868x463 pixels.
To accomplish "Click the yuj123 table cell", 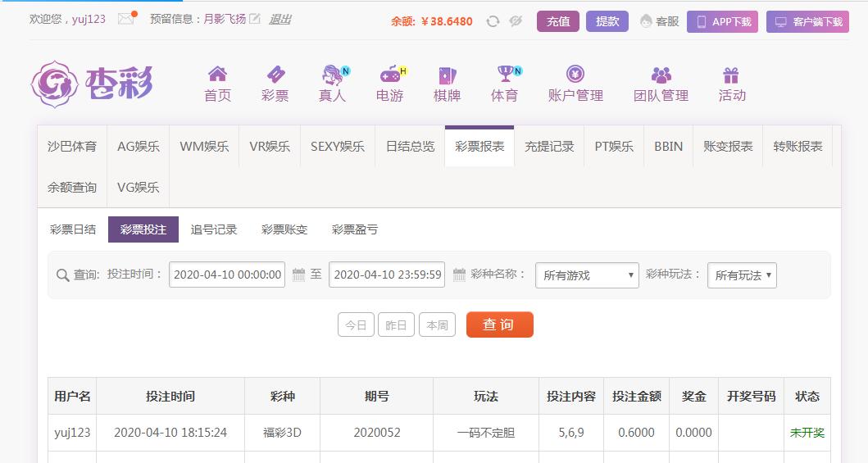I will (72, 433).
